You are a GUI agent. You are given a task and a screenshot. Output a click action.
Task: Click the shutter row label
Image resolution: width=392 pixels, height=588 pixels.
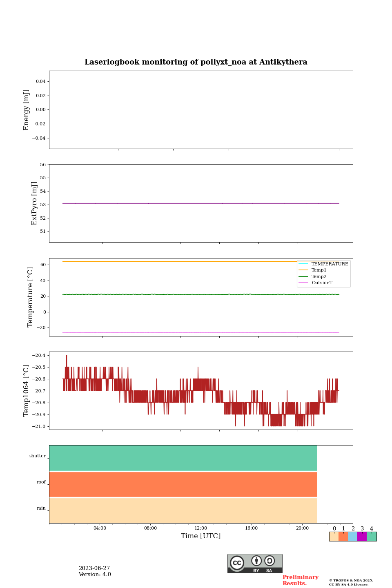[38, 456]
